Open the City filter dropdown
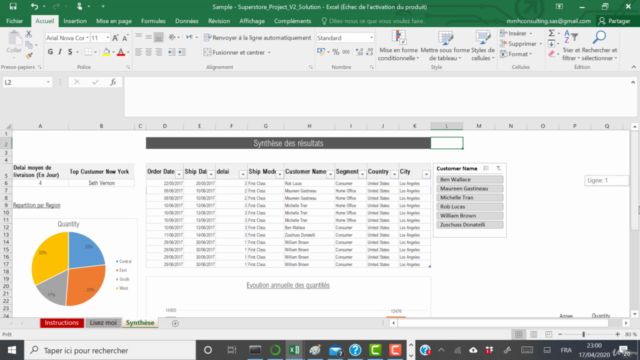This screenshot has height=360, width=640. pyautogui.click(x=426, y=175)
